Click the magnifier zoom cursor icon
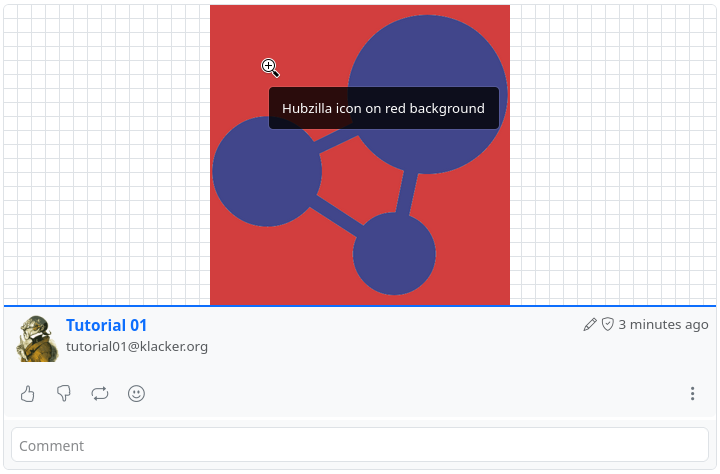Screen dimensions: 720x474 pos(270,67)
